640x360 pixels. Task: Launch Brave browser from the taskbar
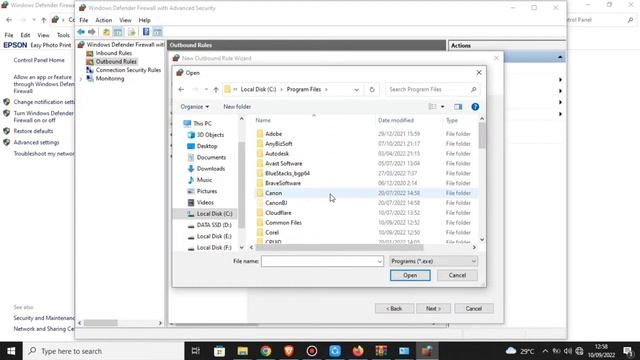pos(289,351)
